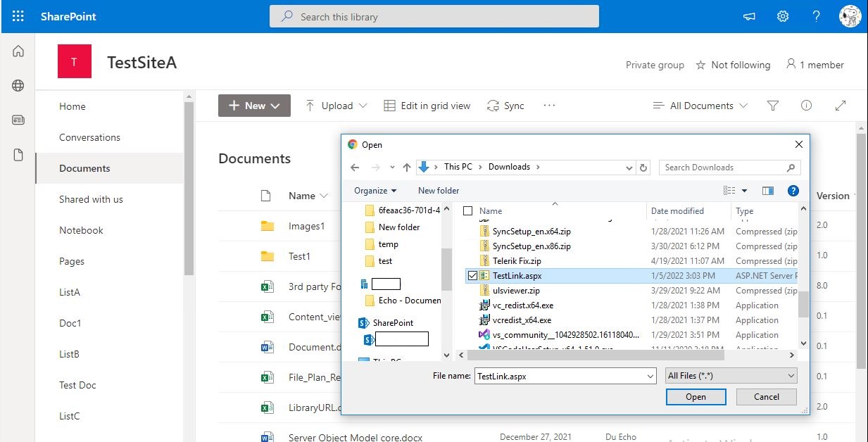This screenshot has width=868, height=442.
Task: Open the more commands ellipsis
Action: click(x=550, y=106)
